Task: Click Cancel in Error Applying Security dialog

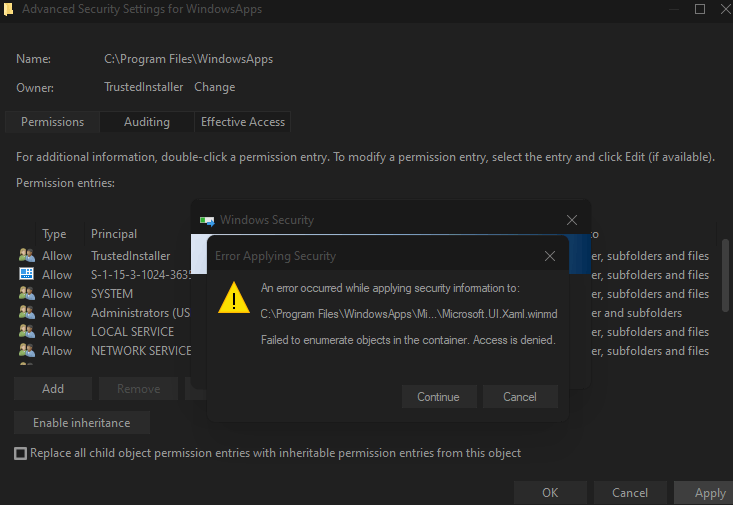Action: click(x=520, y=397)
